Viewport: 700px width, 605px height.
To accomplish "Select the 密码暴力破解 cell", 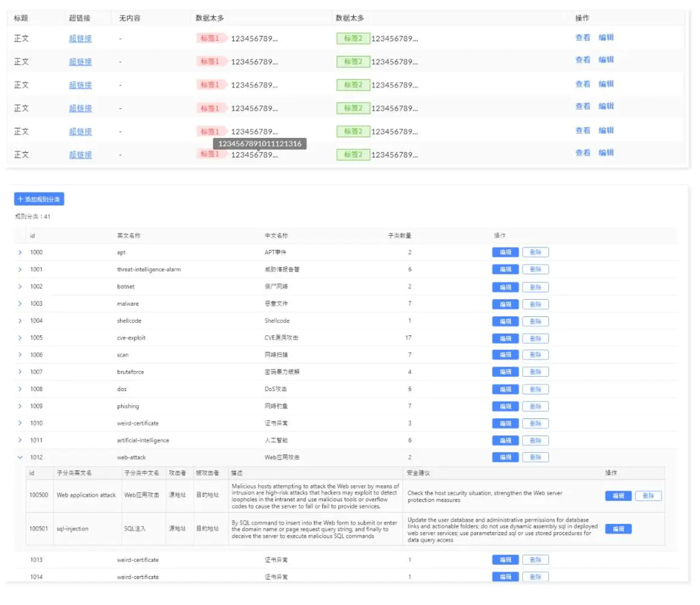I will tap(282, 372).
